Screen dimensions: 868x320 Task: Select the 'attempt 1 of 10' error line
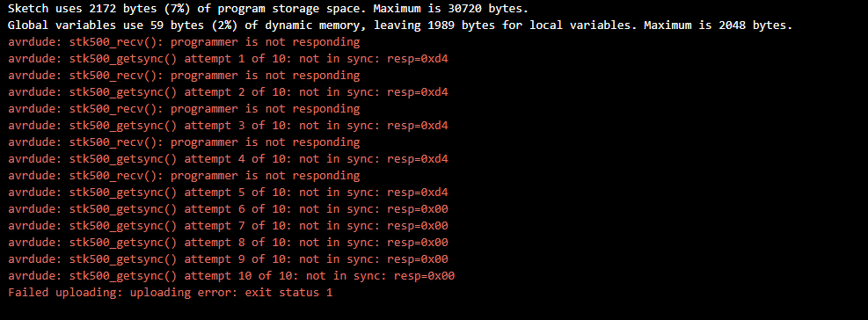pos(228,59)
